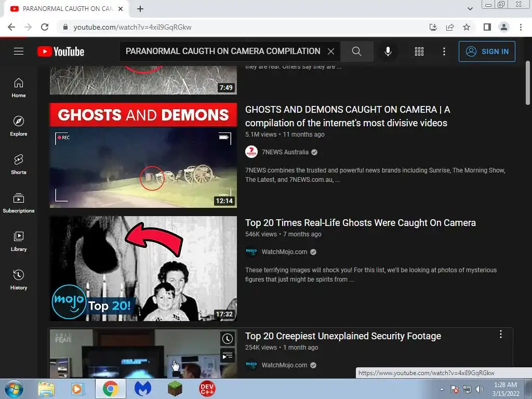Viewport: 532px width, 399px height.
Task: Toggle Chrome side panel
Action: pyautogui.click(x=487, y=27)
